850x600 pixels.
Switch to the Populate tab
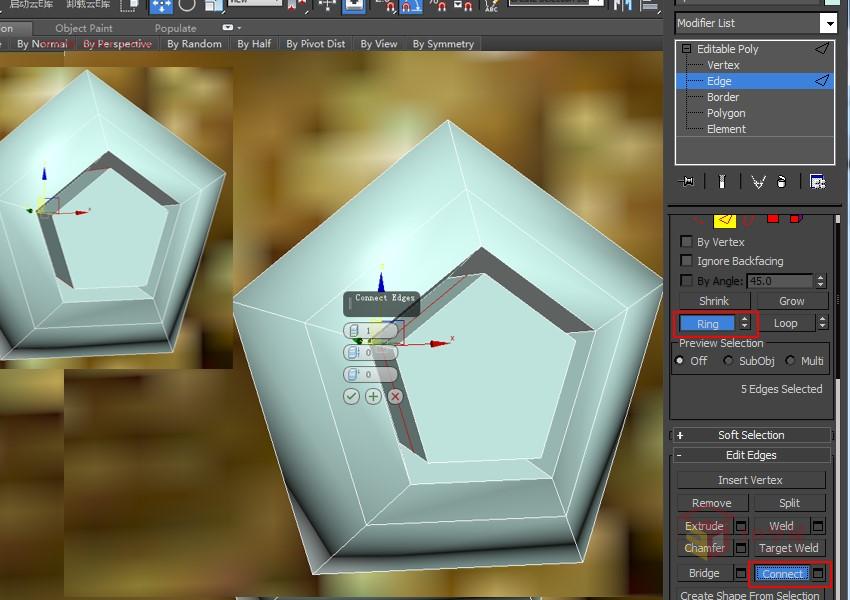point(175,27)
